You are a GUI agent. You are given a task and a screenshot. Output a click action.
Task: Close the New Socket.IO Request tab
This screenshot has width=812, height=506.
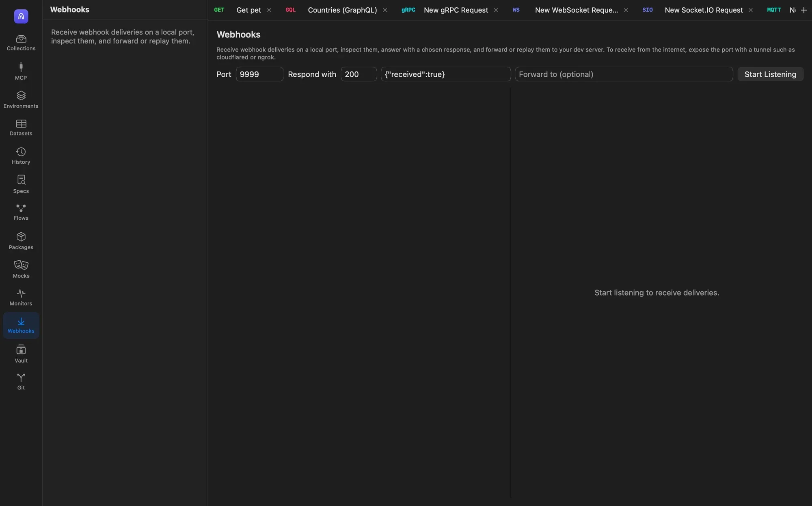tap(750, 10)
